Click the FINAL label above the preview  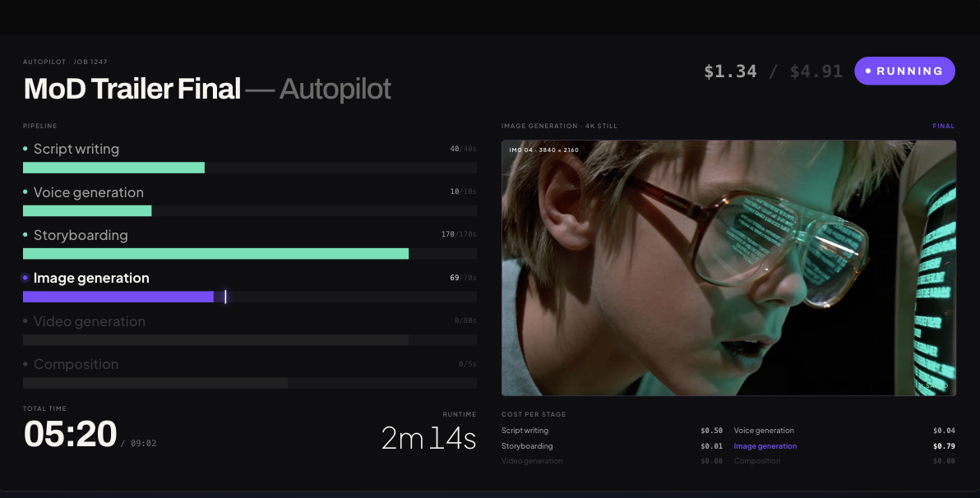pos(943,127)
